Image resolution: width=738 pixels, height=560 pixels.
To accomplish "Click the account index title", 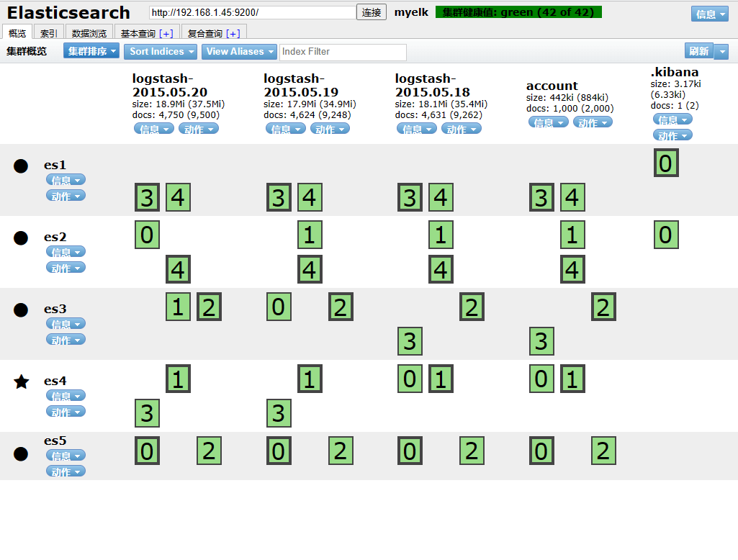I will tap(552, 86).
